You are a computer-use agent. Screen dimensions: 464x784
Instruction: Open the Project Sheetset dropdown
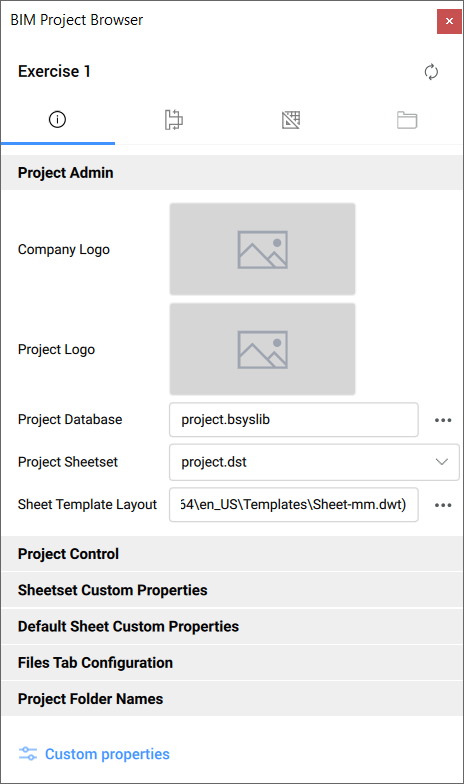pyautogui.click(x=314, y=462)
